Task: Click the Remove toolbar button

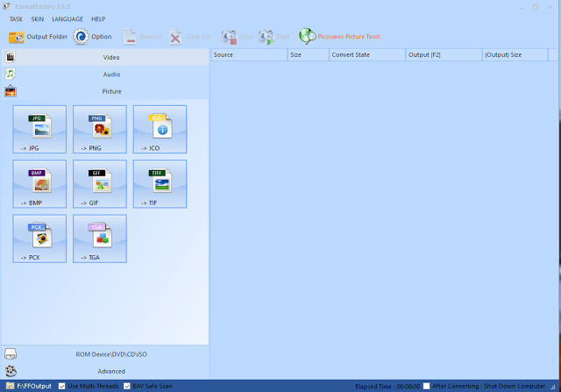Action: tap(142, 37)
